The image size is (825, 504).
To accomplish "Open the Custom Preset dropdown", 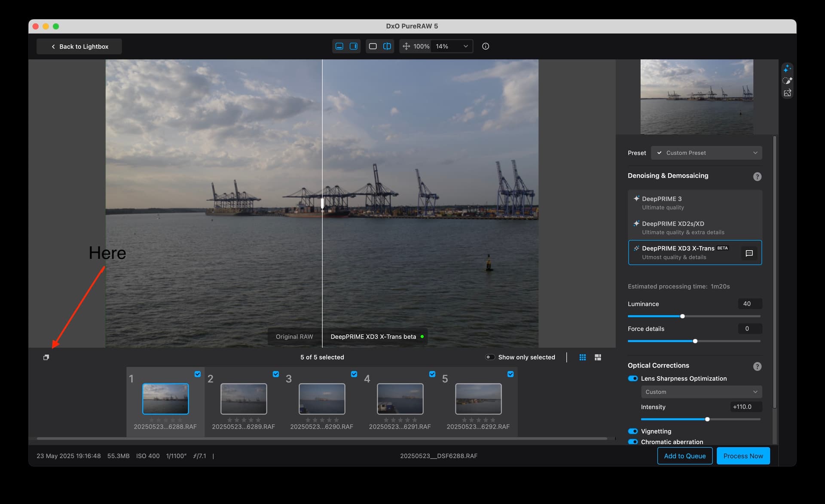I will point(706,153).
